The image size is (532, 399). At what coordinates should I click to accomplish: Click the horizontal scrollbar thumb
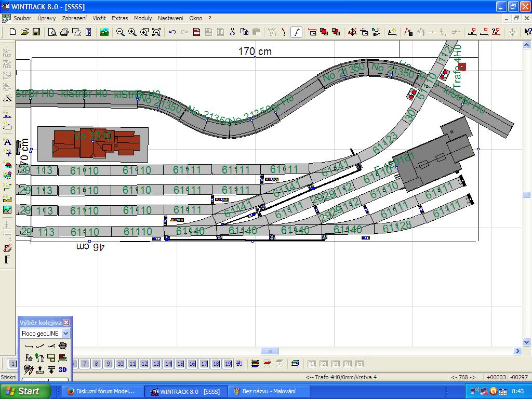[270, 351]
